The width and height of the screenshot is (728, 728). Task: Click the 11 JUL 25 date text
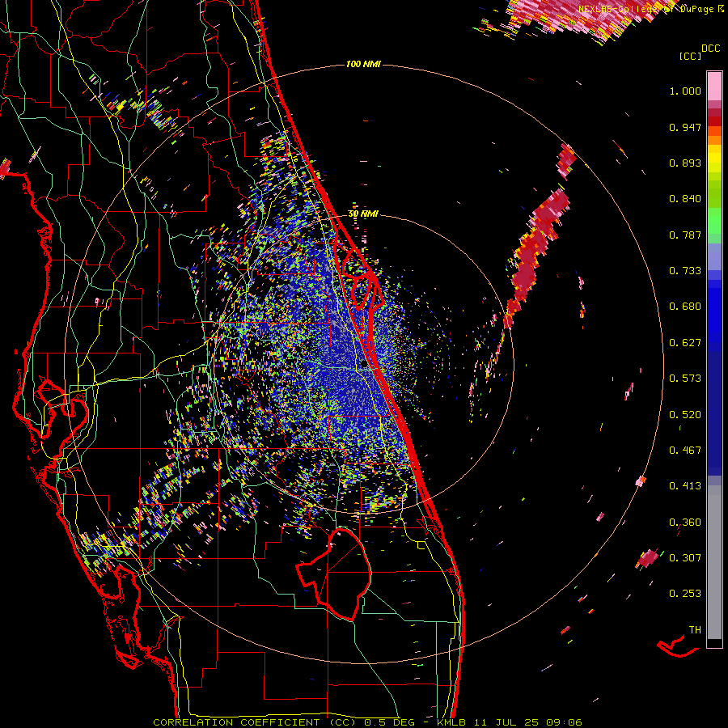pos(504,722)
